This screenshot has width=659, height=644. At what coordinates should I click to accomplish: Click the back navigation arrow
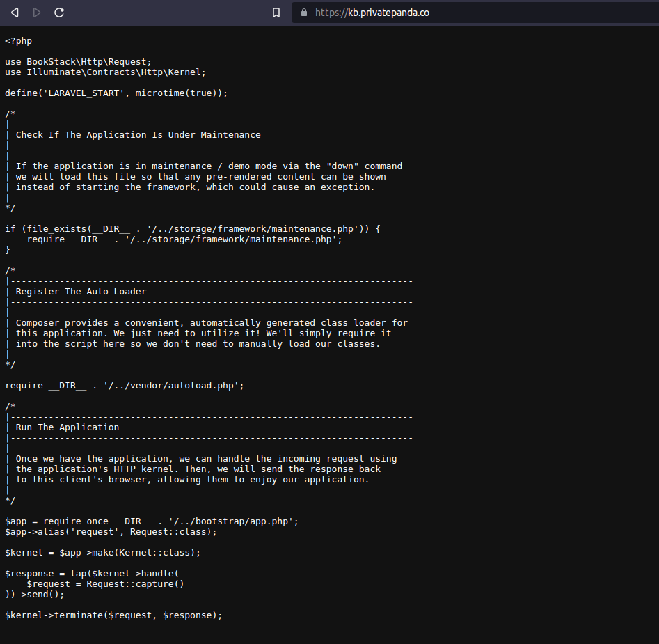[x=14, y=12]
